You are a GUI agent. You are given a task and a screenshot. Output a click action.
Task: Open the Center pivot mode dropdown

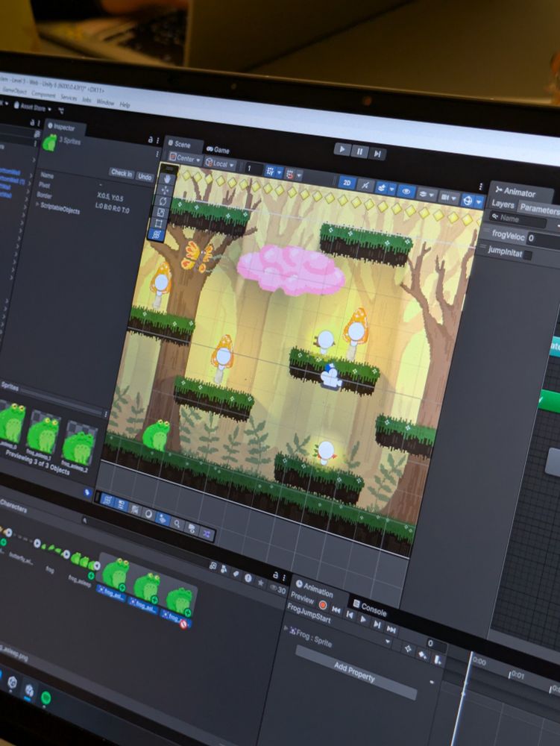pos(185,158)
